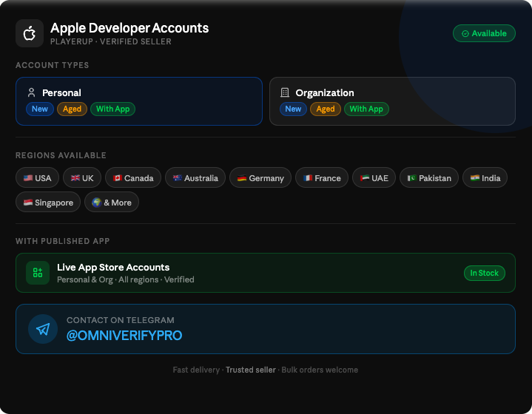Click the France flag icon
The image size is (532, 414).
point(308,178)
